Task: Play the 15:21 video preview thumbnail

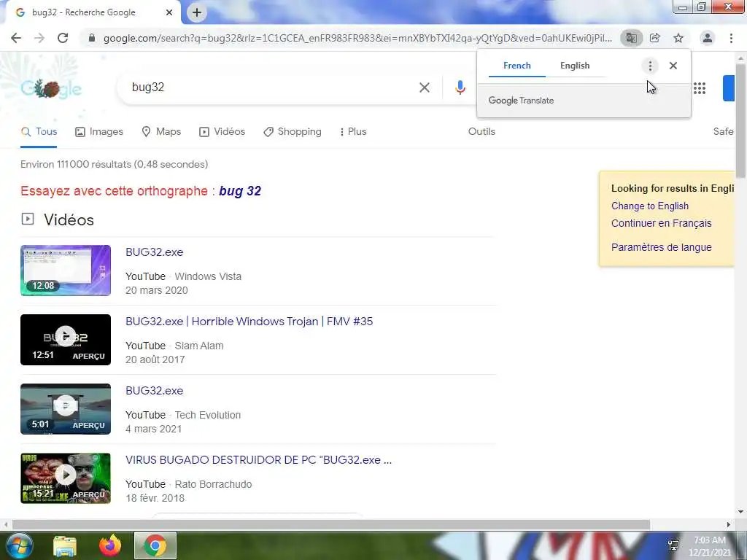Action: (66, 478)
